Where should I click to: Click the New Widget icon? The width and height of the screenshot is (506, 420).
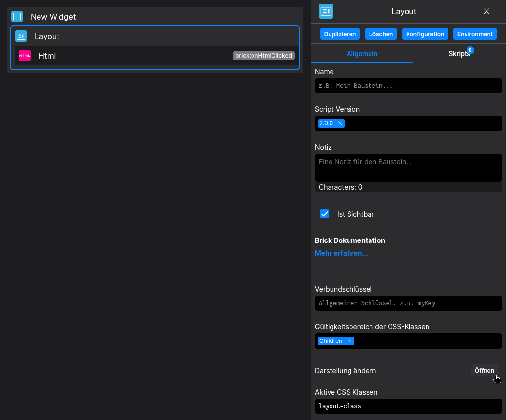click(x=17, y=17)
